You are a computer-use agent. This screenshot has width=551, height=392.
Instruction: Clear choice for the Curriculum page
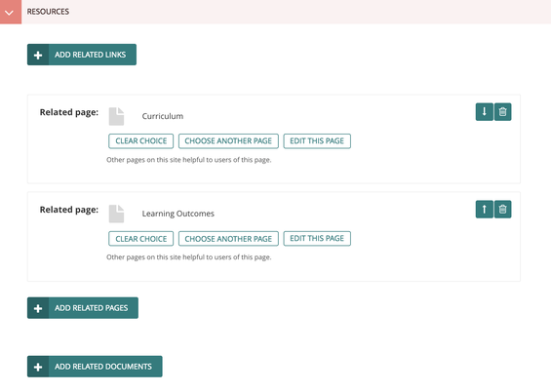click(x=140, y=140)
